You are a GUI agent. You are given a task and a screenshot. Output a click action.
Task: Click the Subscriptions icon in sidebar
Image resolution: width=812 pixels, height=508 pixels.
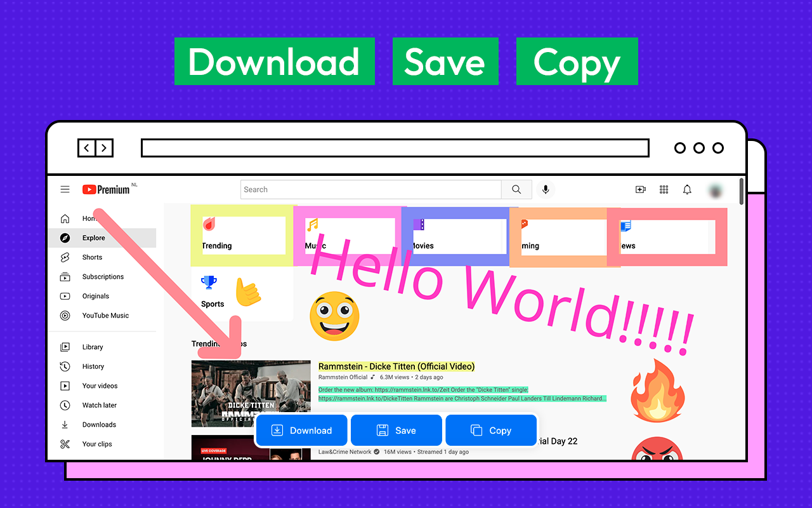pos(65,277)
